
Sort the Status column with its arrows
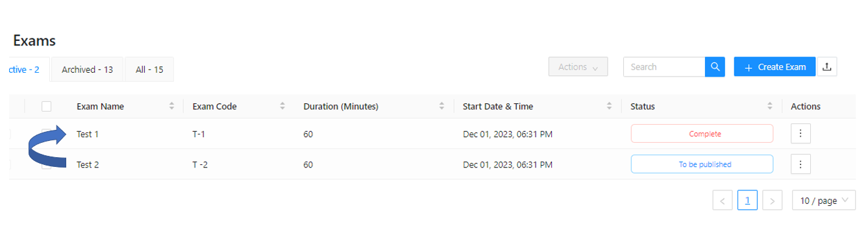click(770, 107)
